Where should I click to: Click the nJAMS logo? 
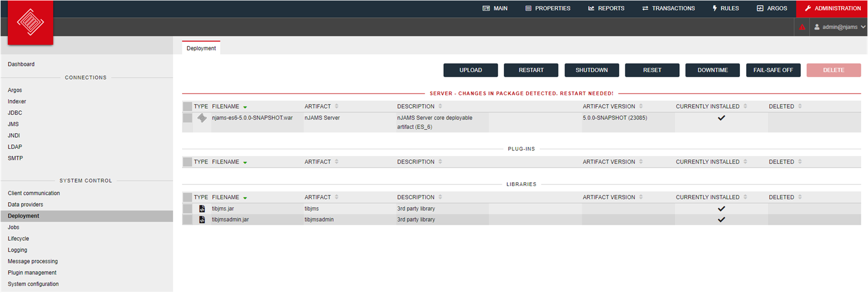click(x=31, y=22)
